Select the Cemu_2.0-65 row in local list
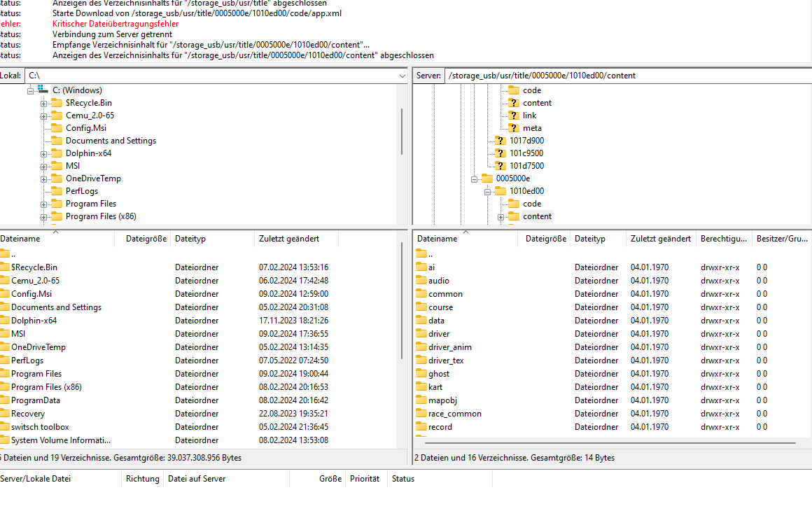Screen dimensions: 812x525 198,281
